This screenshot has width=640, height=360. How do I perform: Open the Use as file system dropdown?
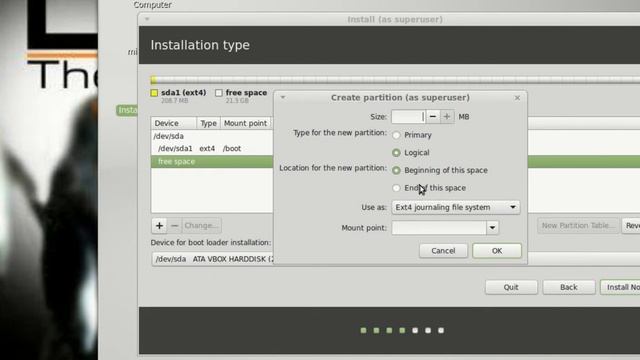[456, 207]
